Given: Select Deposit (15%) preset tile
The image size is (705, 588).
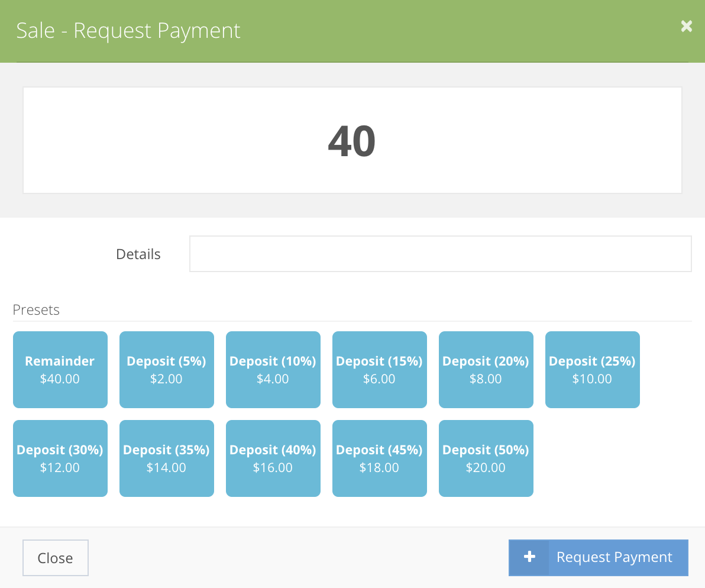Looking at the screenshot, I should tap(380, 370).
